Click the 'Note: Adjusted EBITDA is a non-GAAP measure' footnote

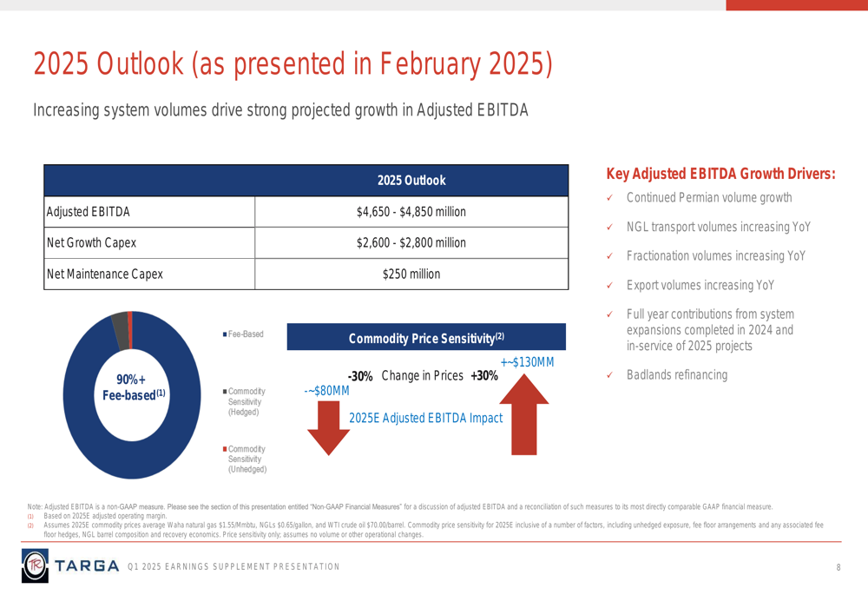click(399, 506)
